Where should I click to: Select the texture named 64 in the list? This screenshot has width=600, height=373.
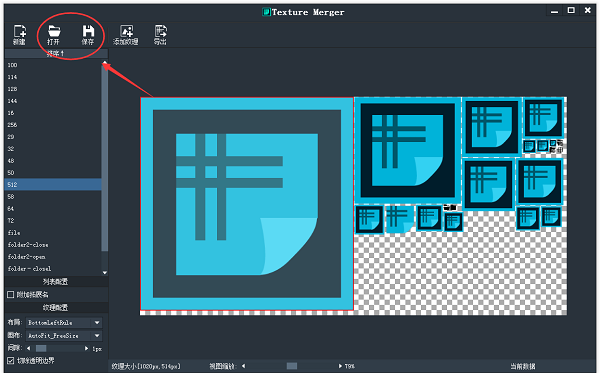pos(53,208)
